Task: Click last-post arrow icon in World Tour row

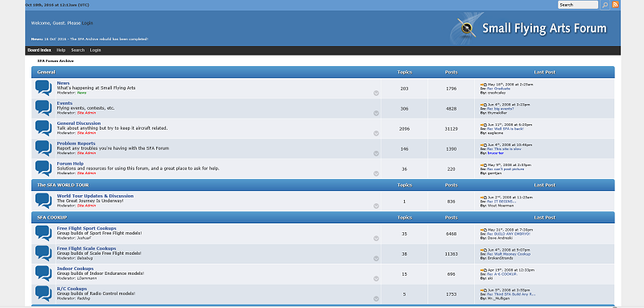Action: tap(484, 198)
